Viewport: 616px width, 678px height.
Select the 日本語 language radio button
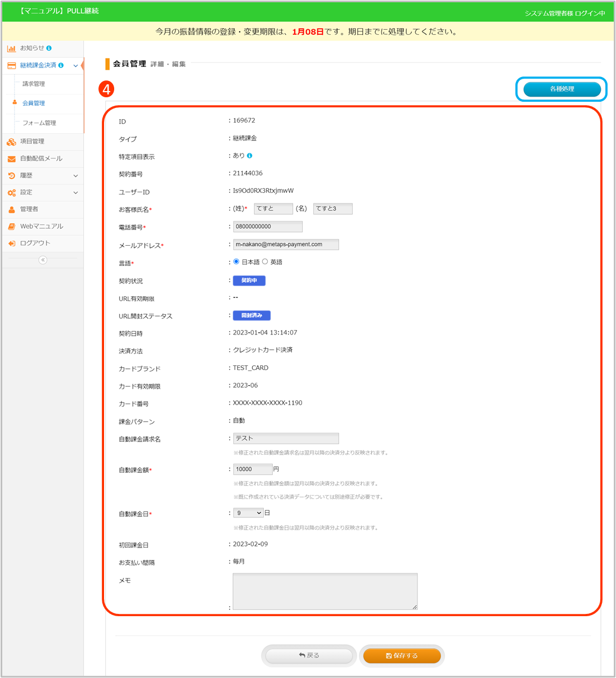[236, 261]
